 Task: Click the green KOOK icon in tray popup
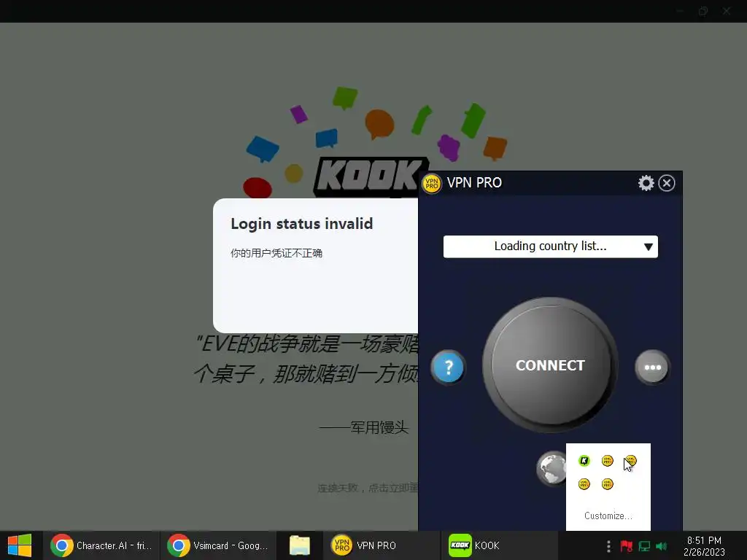click(x=584, y=461)
